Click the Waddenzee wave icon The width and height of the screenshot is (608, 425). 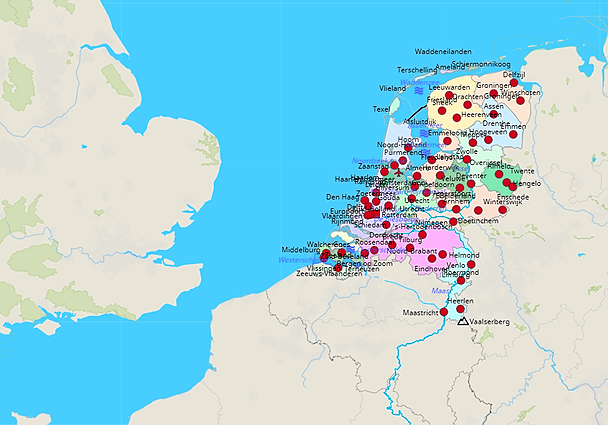(x=418, y=90)
